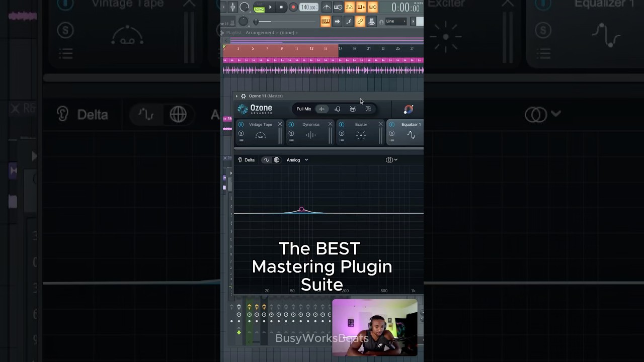
Task: Remove the Vintage Tape module
Action: [x=280, y=124]
